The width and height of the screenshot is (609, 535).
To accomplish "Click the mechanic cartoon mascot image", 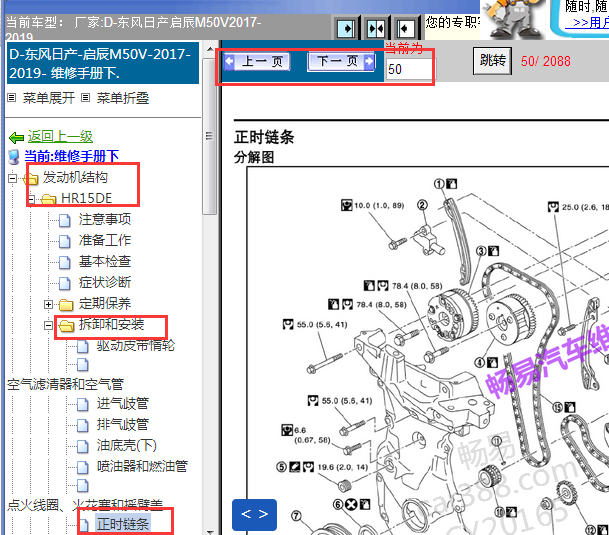I will (x=512, y=19).
